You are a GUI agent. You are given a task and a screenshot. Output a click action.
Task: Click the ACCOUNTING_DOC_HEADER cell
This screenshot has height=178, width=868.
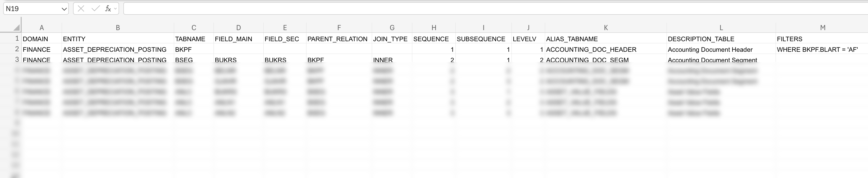pos(591,49)
